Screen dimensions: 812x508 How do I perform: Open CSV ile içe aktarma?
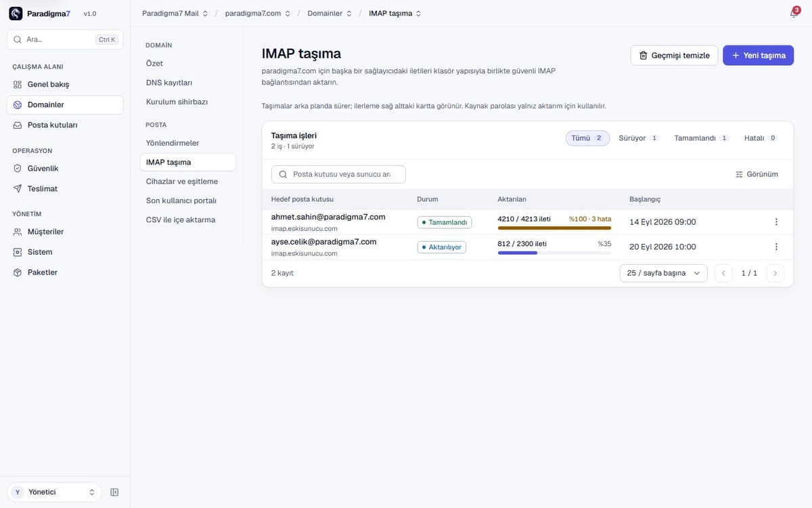(x=187, y=220)
